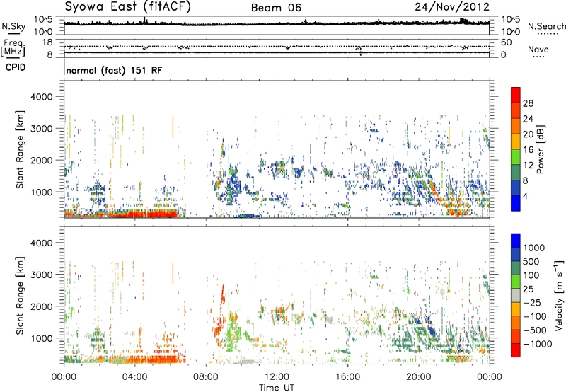Click the "Freq. [MHz]" axis label

click(x=13, y=48)
